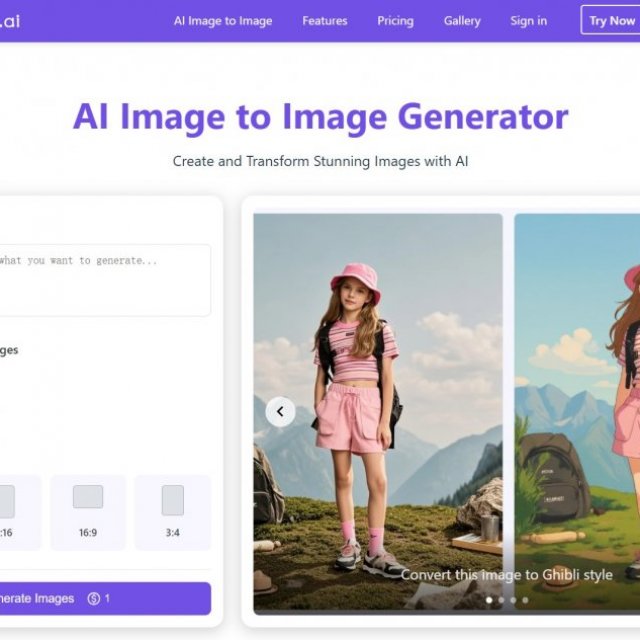Select the 16:9 aspect ratio option
This screenshot has width=640, height=640.
point(88,512)
